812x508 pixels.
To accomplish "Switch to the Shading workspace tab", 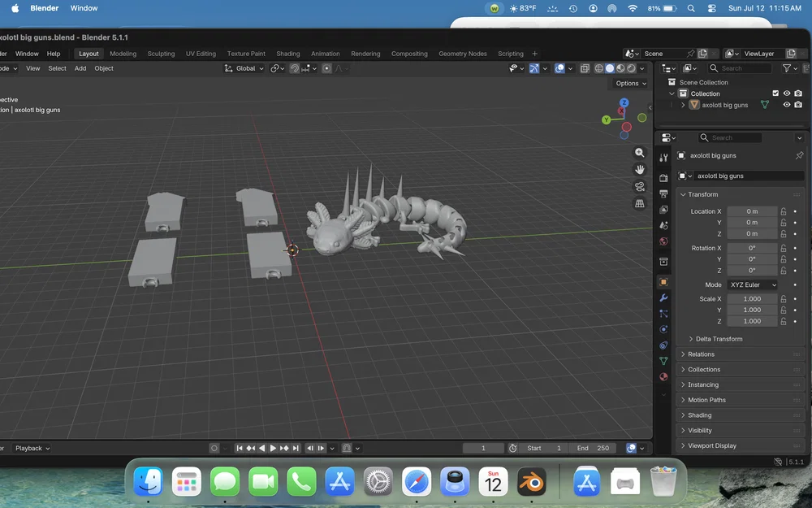I will (288, 54).
